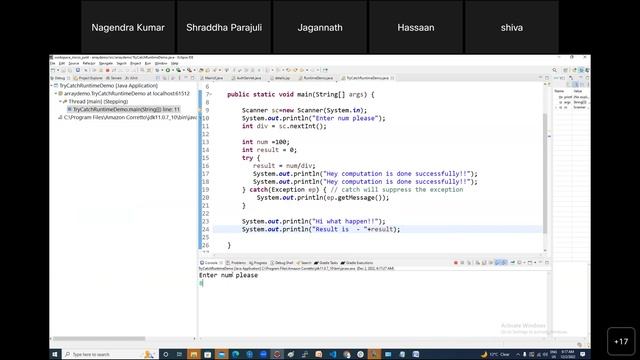The height and width of the screenshot is (360, 640).
Task: Terminate the process from Console toolbar red icon
Action: [x=456, y=263]
